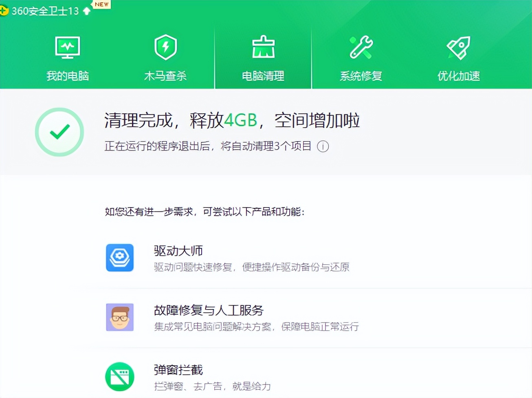Screen dimensions: 532x398
Task: Click the 故障修复与人工服务 text link
Action: pyautogui.click(x=209, y=310)
